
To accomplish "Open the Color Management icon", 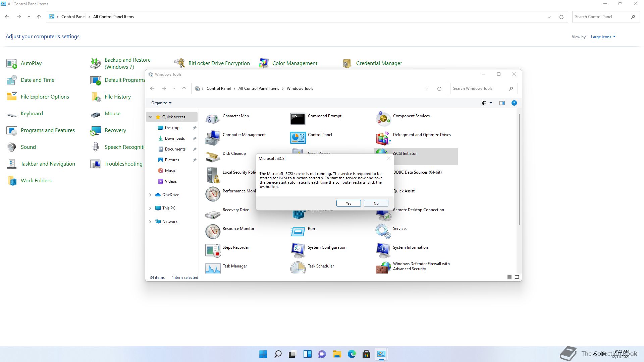I will (263, 63).
